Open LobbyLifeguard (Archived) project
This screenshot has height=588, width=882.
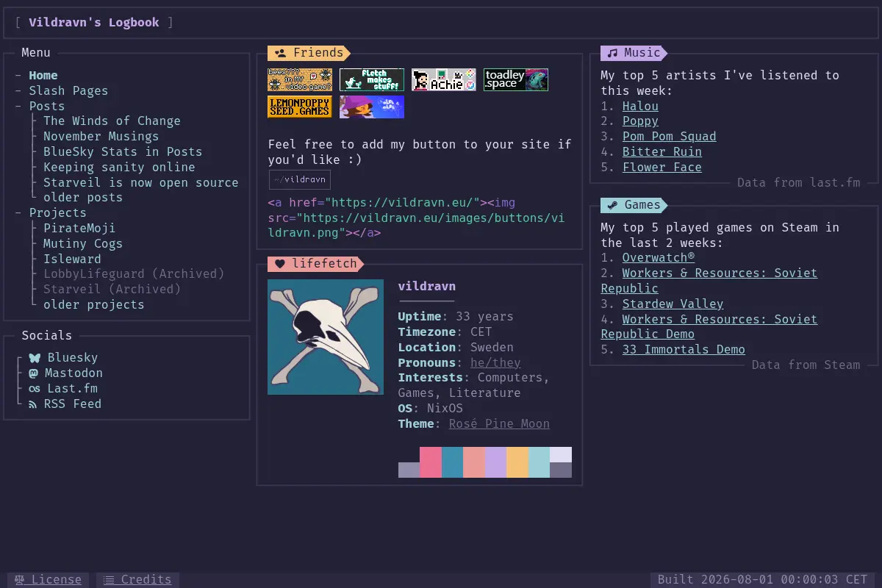point(134,273)
